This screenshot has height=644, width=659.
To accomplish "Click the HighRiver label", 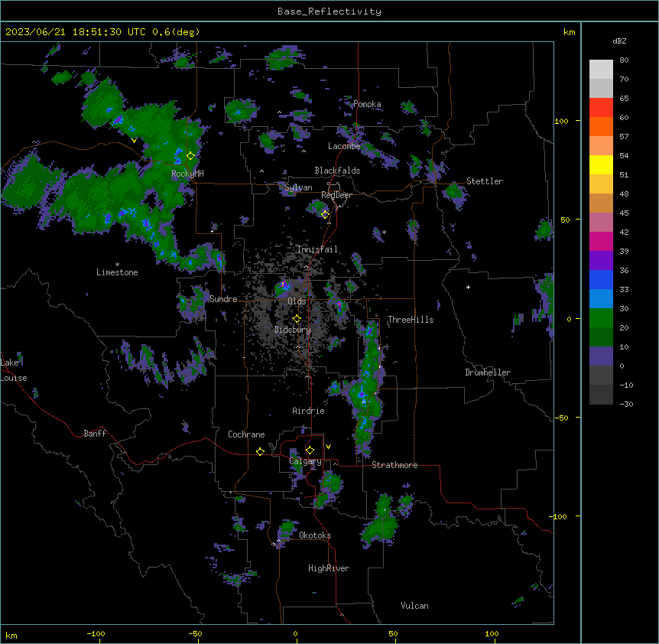I will tap(329, 568).
